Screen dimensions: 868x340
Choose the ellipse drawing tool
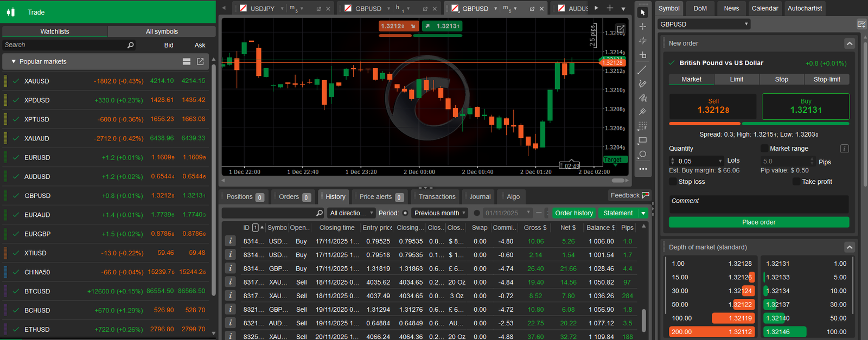click(643, 155)
